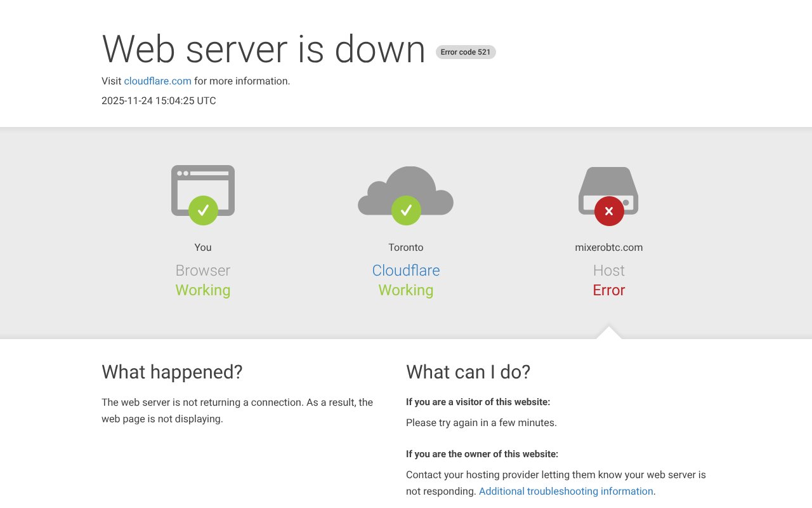Click the browser window icon above You
Viewport: 812px width, 508px height.
[203, 187]
